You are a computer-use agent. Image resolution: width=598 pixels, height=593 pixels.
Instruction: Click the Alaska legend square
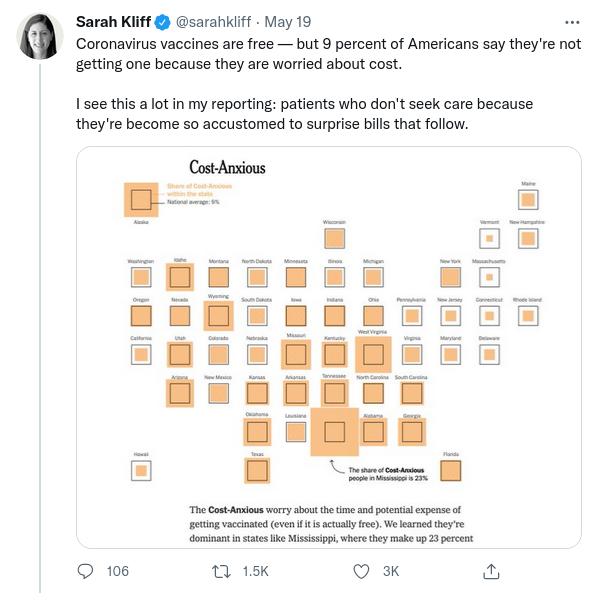[x=141, y=199]
